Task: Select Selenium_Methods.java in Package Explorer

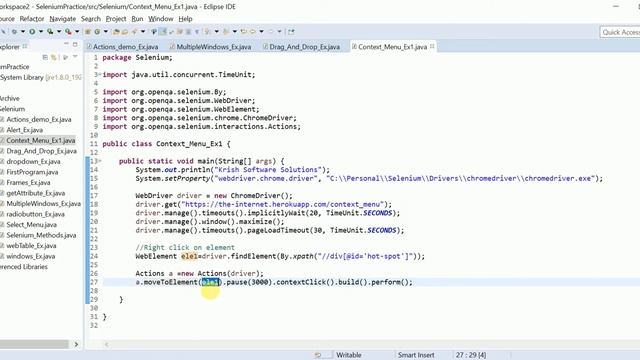Action: pyautogui.click(x=41, y=236)
